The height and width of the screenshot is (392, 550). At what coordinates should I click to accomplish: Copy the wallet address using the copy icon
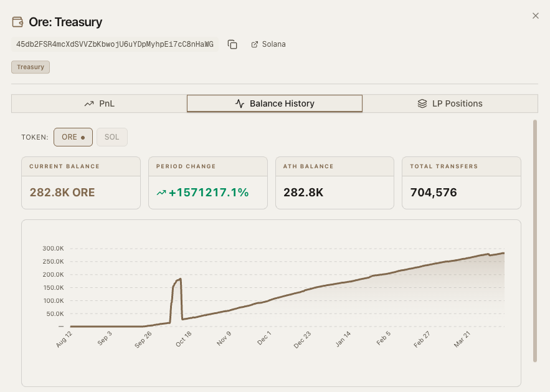click(x=232, y=44)
